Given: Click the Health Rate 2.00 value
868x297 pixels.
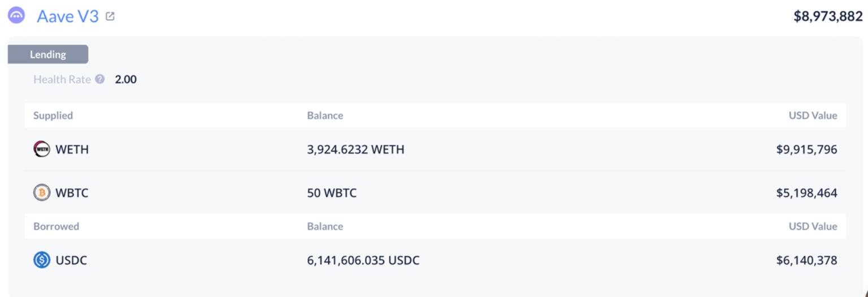Looking at the screenshot, I should pos(125,80).
